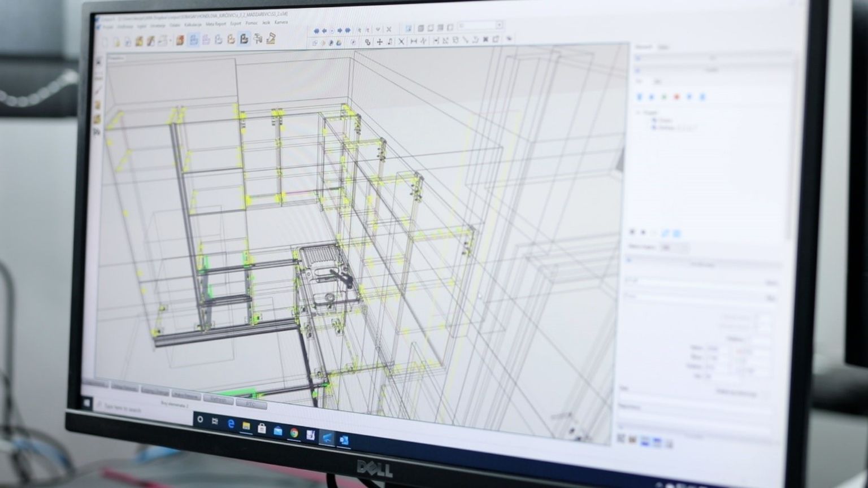The image size is (868, 488).
Task: Open the small combo box below right panel icons
Action: (674, 248)
